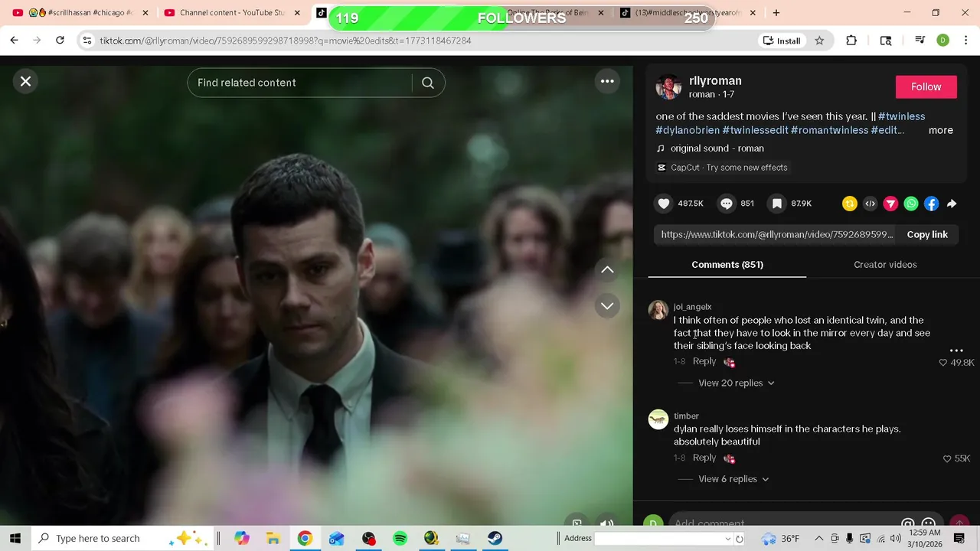Screen dimensions: 980x551
Task: Switch to '(13)#middleschool' TikTok tab
Action: click(688, 12)
